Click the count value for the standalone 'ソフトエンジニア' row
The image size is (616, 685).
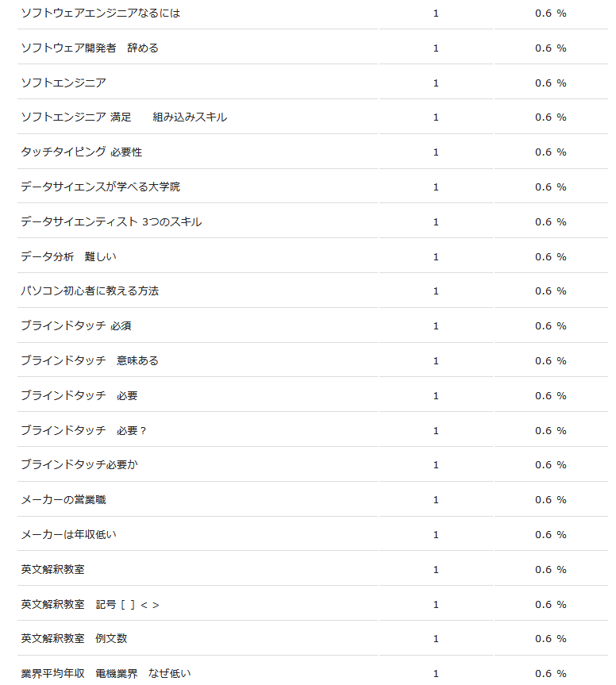[436, 83]
